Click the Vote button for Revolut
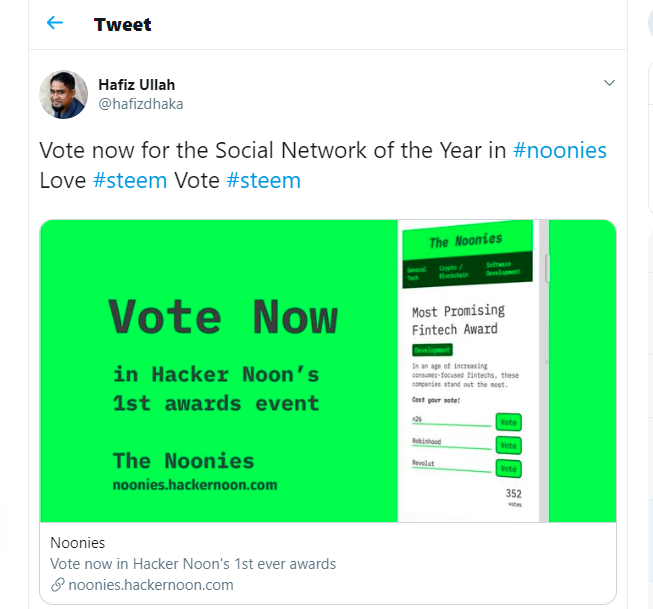 coord(508,469)
